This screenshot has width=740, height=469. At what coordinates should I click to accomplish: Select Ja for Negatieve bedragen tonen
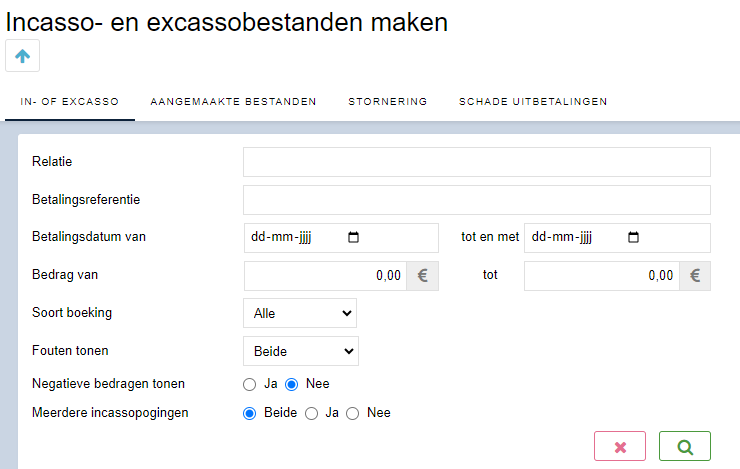(250, 385)
